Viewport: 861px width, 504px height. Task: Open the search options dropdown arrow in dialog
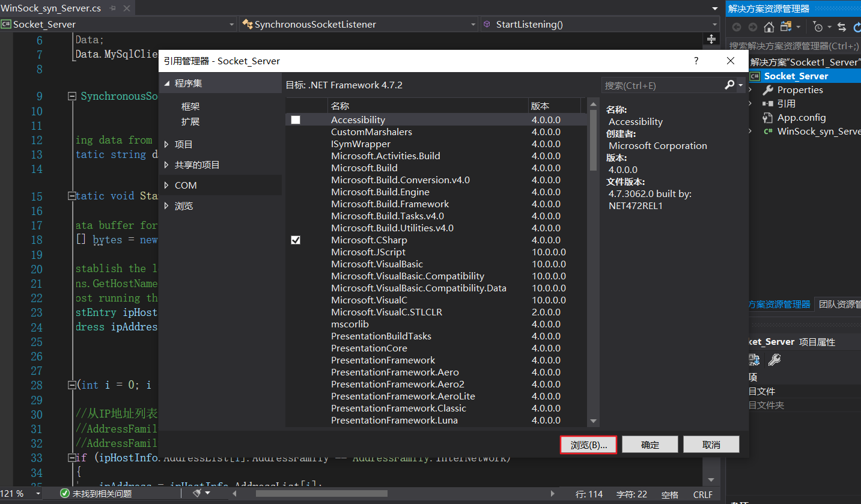[x=741, y=85]
